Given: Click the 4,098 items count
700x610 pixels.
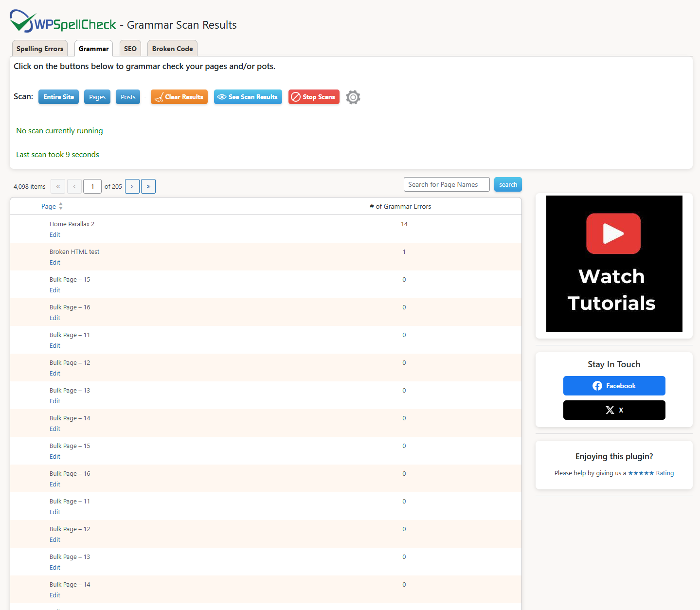Looking at the screenshot, I should tap(30, 186).
